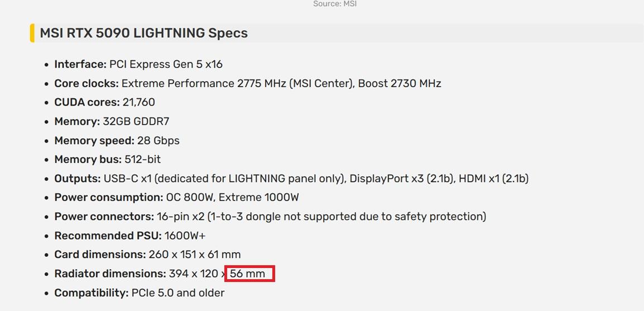The width and height of the screenshot is (644, 311).
Task: Click the "Outputs:" bold label
Action: coord(77,179)
